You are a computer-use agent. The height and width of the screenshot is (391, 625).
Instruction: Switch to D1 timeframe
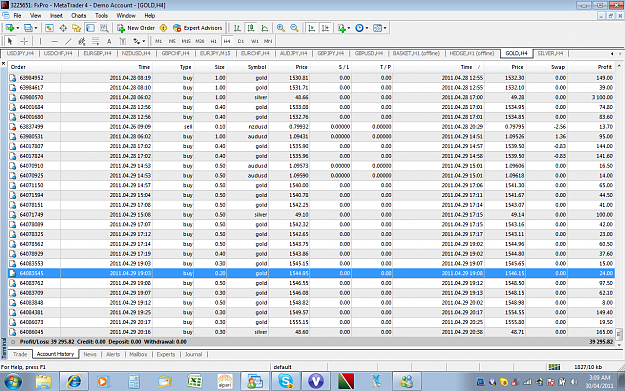241,41
